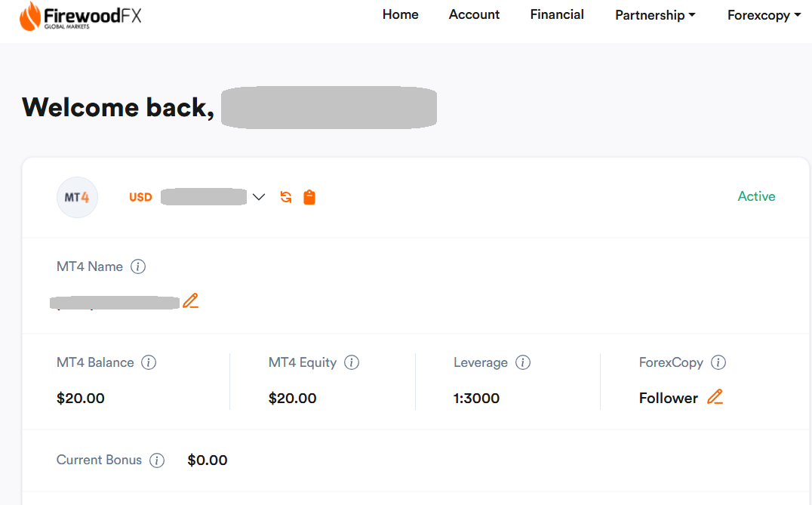The width and height of the screenshot is (812, 505).
Task: Edit ForexCopy Follower role pencil icon
Action: [715, 397]
